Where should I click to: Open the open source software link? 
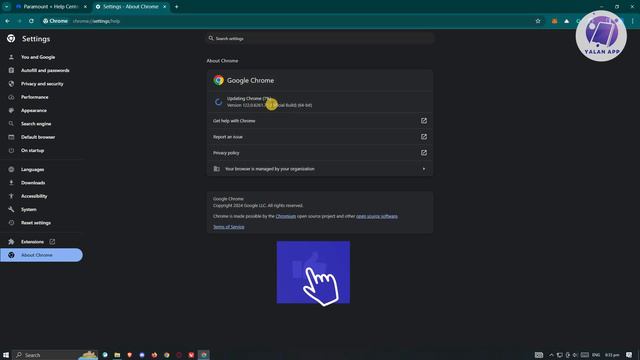point(377,216)
